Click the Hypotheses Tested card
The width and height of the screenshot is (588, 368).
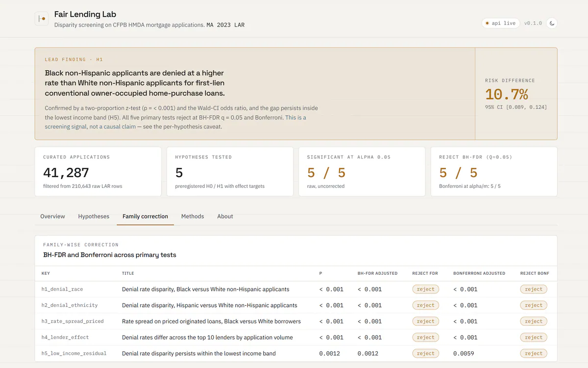click(x=230, y=172)
